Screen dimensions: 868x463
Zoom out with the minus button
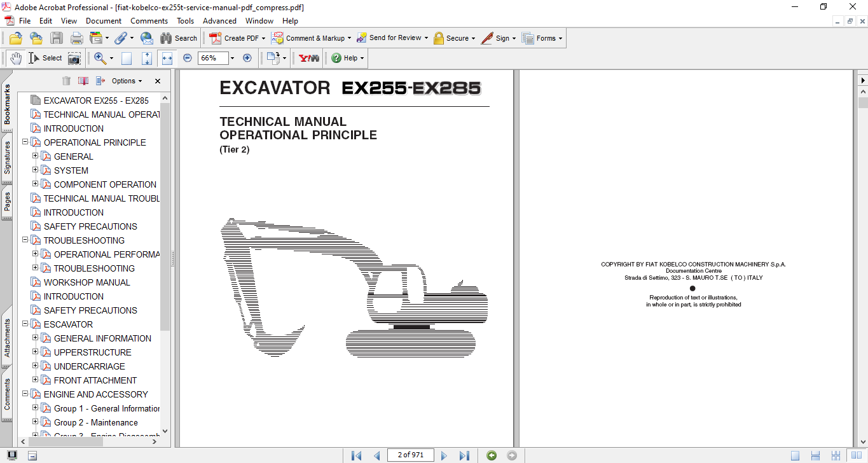coord(188,58)
